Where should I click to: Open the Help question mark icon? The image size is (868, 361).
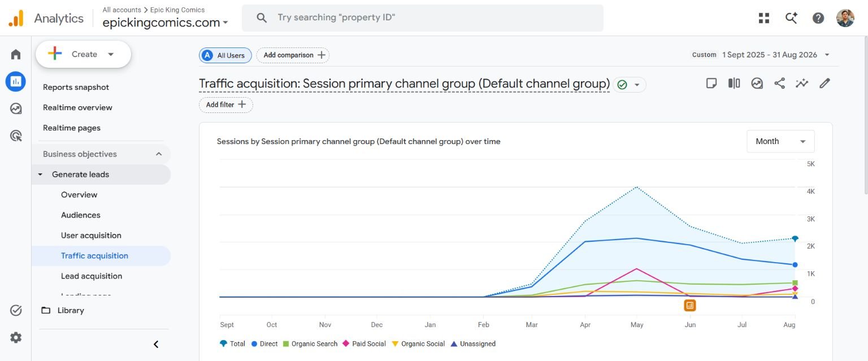point(818,18)
